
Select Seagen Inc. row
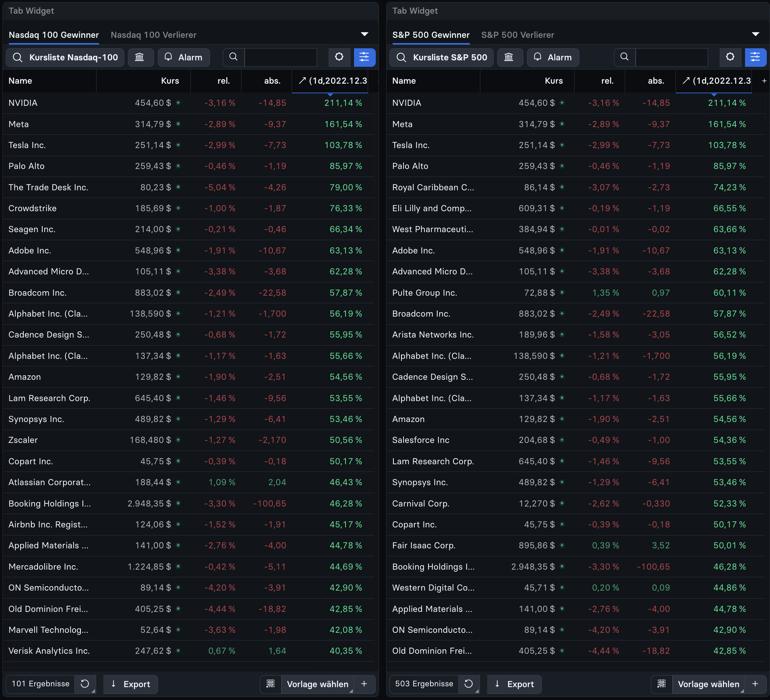(x=189, y=229)
